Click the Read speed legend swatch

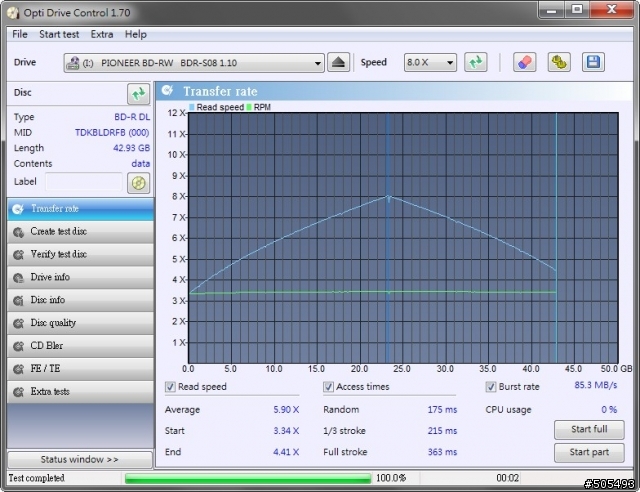(192, 107)
